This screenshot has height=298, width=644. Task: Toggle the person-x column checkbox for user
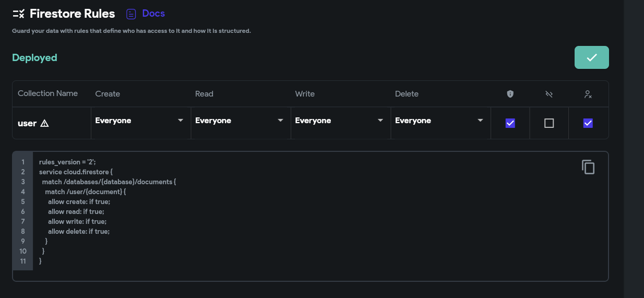(588, 123)
